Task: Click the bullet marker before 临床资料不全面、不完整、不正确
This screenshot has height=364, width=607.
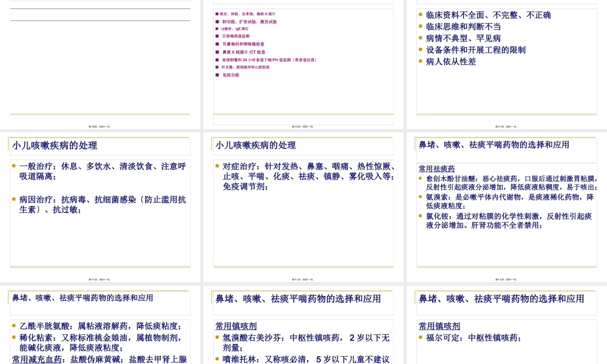Action: tap(419, 15)
